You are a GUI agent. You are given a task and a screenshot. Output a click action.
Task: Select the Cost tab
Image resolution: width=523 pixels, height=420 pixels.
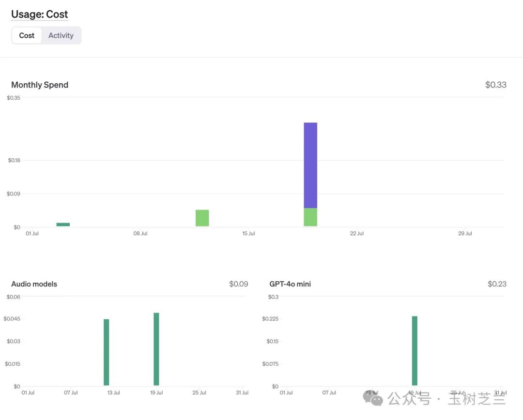coord(28,35)
